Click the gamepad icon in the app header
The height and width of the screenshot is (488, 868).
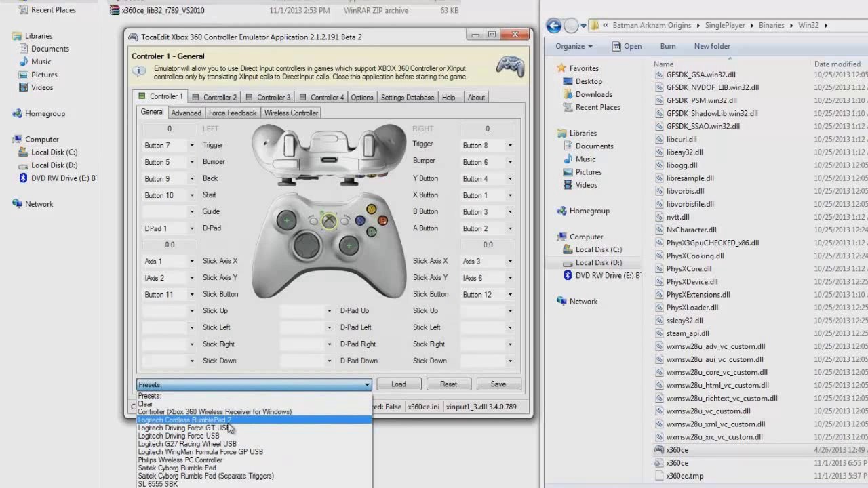pos(510,66)
